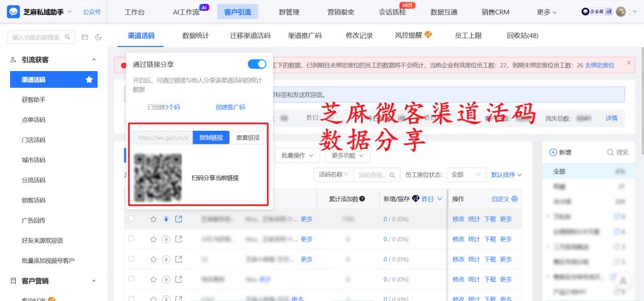This screenshot has height=301, width=644.
Task: Click blue pin-to-top icon in first row
Action: pos(166,219)
